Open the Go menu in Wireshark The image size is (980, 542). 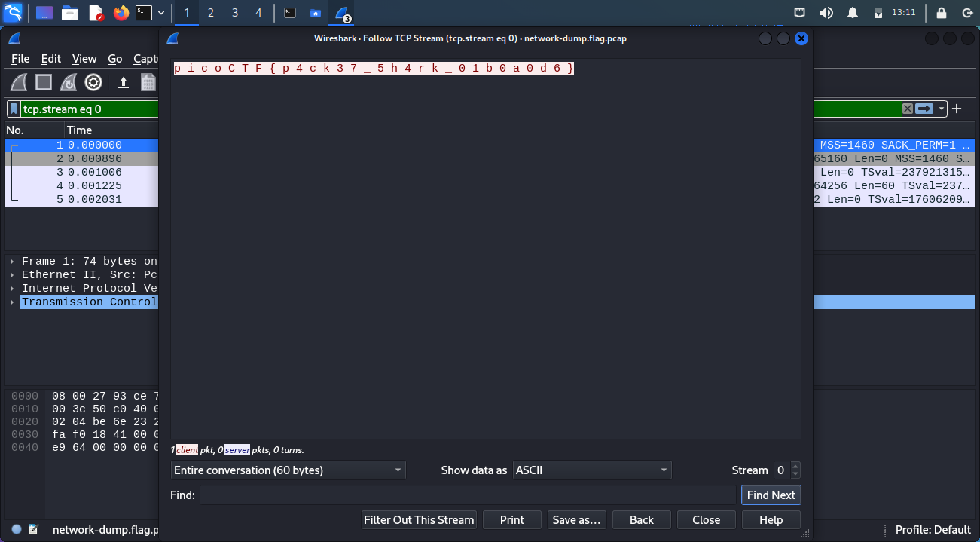coord(114,59)
